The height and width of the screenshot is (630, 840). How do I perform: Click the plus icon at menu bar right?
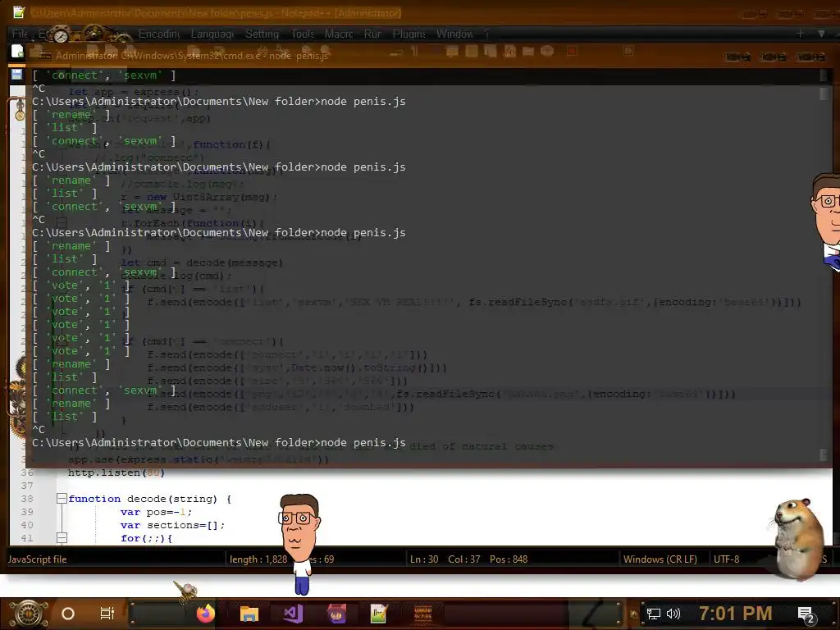point(800,33)
